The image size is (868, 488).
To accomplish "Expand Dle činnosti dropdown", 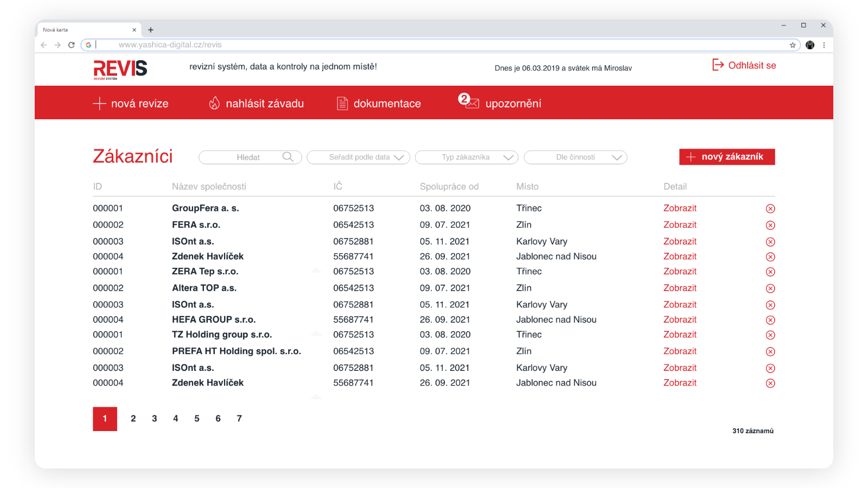I will (576, 157).
